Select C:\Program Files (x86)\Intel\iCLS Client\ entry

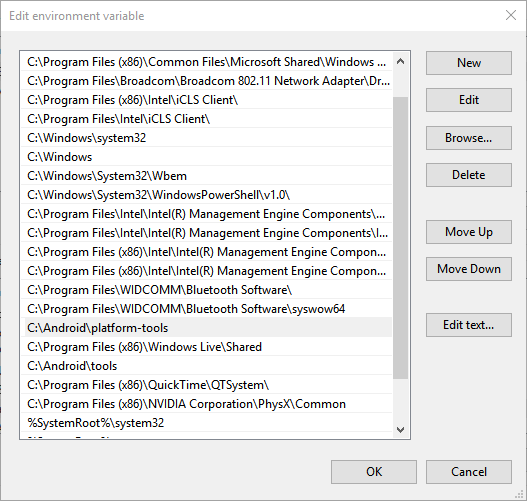point(207,100)
